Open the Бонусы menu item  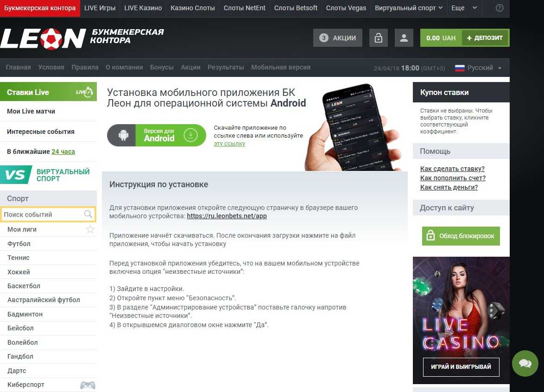pyautogui.click(x=162, y=67)
